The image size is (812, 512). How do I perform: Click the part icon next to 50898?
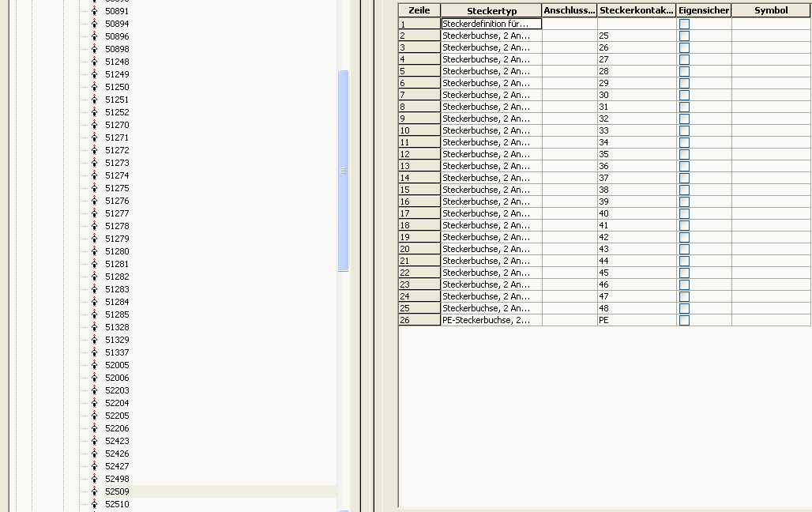coord(94,49)
